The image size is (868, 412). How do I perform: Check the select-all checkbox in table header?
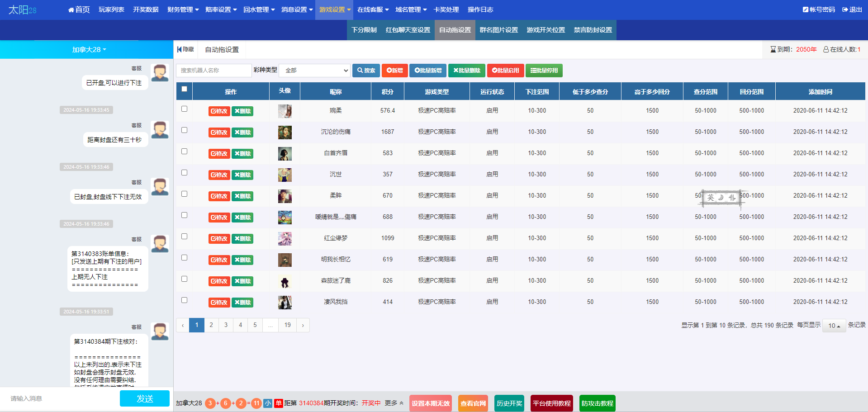click(x=184, y=89)
